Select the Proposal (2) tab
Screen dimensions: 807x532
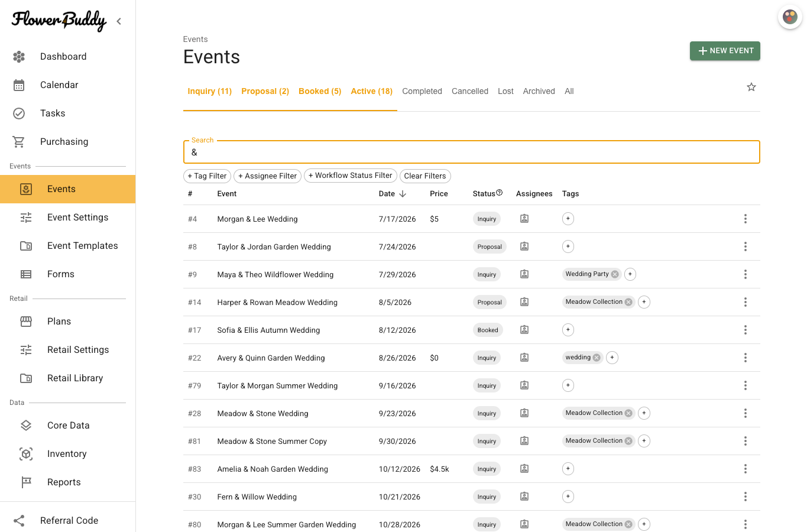click(265, 92)
